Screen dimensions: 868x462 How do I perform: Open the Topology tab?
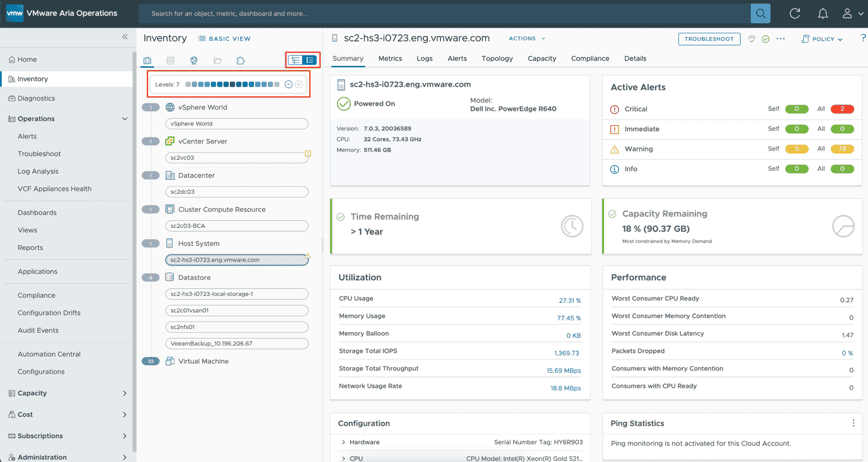pos(497,59)
